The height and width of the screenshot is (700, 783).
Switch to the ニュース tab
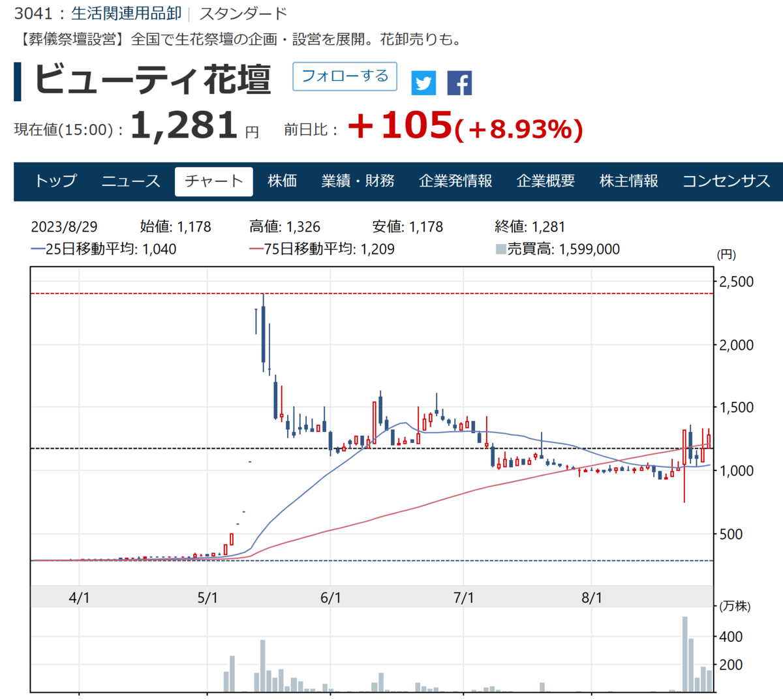[130, 181]
